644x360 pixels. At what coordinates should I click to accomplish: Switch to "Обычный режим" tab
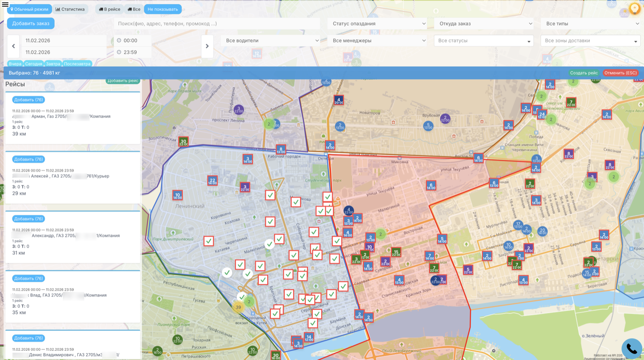[x=29, y=9]
